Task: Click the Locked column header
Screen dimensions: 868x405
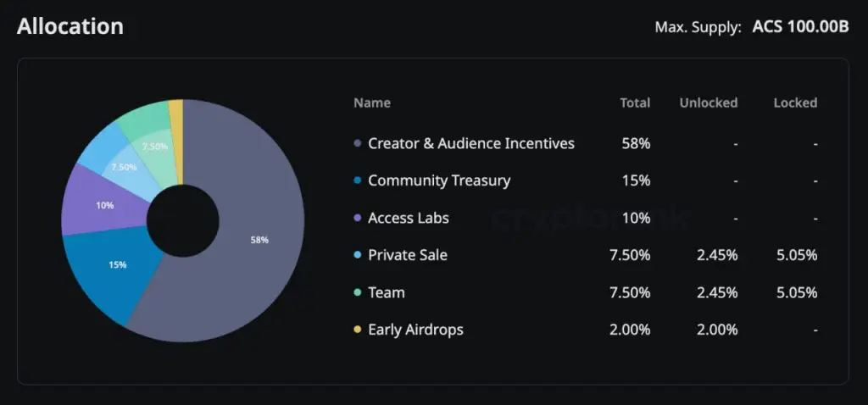Action: [x=795, y=103]
